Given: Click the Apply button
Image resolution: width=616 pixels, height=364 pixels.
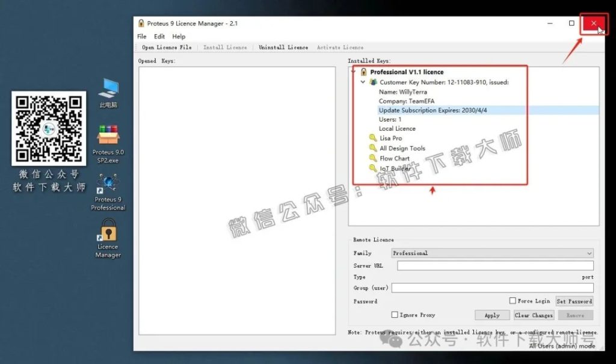Looking at the screenshot, I should pos(492,315).
